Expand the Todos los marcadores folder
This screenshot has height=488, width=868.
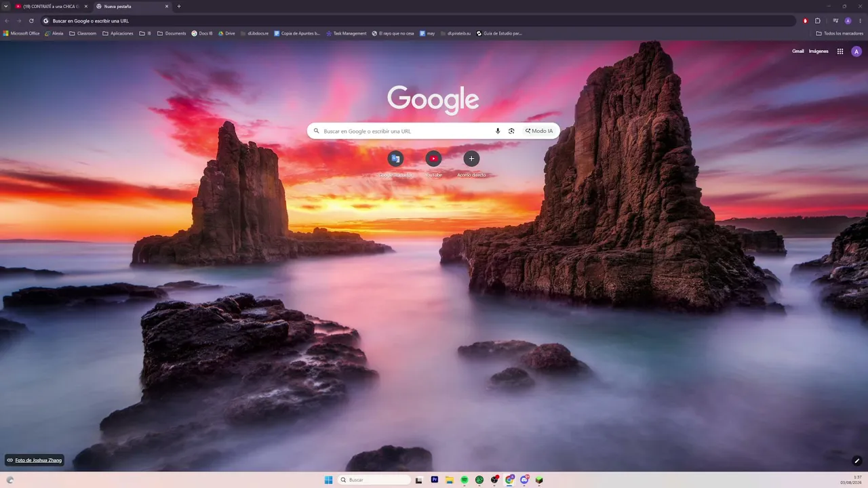pos(840,33)
